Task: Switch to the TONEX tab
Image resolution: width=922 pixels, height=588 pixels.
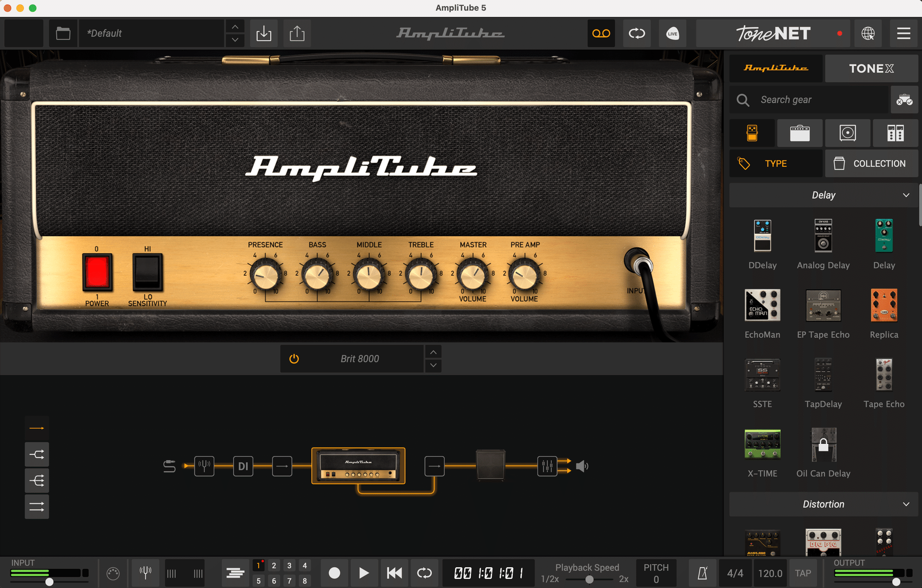Action: (871, 68)
